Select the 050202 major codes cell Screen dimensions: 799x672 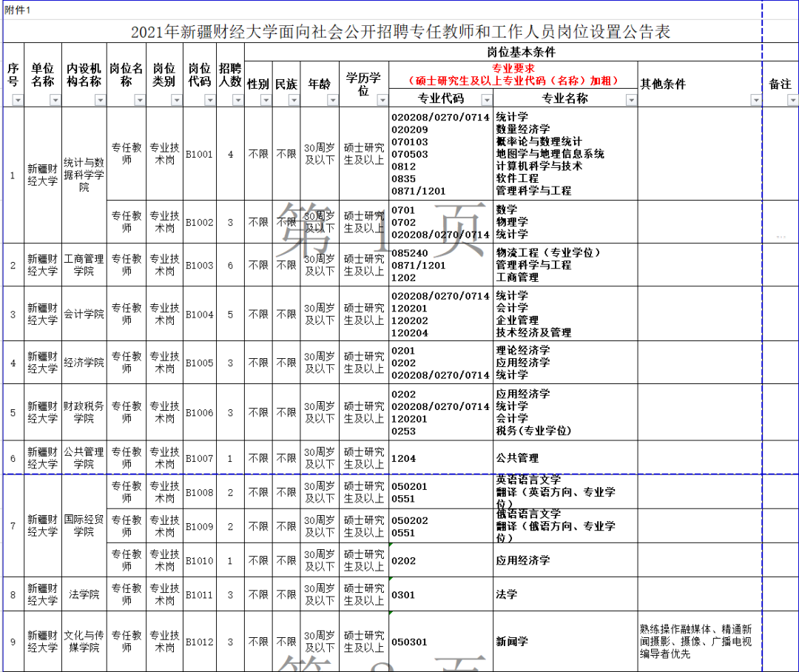tap(441, 526)
